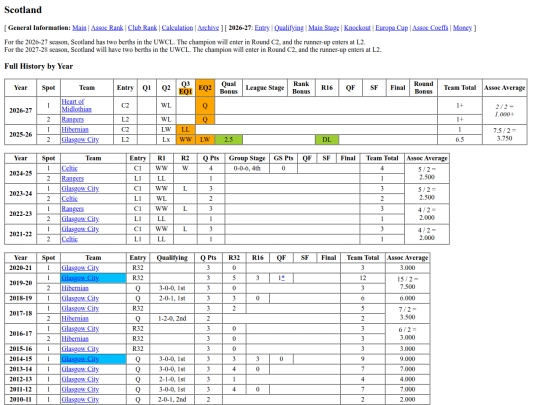Select the 'GS Pts' column header
The width and height of the screenshot is (540, 405).
point(283,158)
